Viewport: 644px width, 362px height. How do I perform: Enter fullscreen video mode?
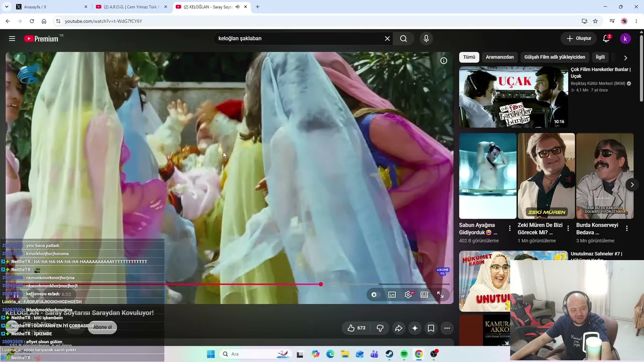[440, 295]
